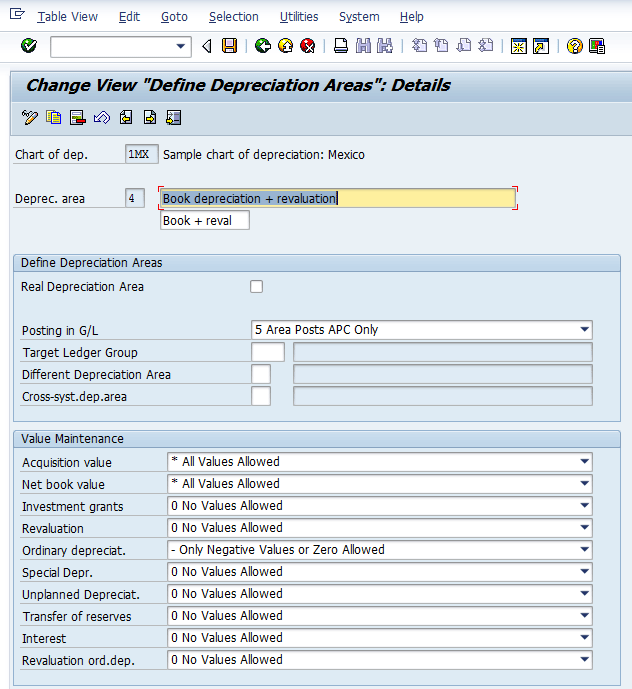The image size is (632, 689).
Task: Click the Print icon in toolbar
Action: [x=341, y=46]
